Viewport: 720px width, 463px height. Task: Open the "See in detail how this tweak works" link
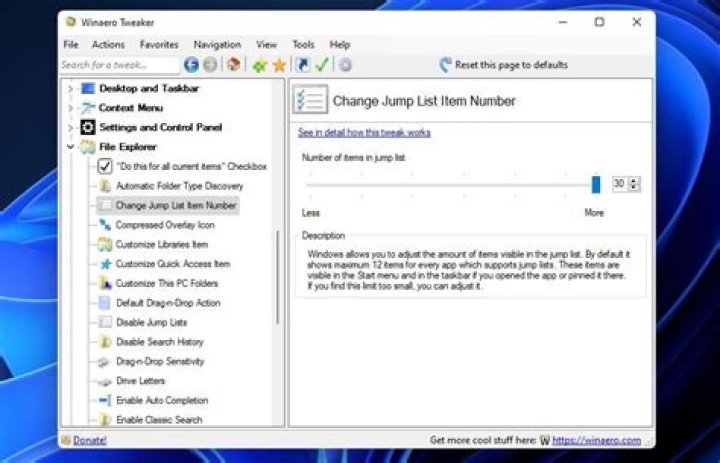coord(364,133)
